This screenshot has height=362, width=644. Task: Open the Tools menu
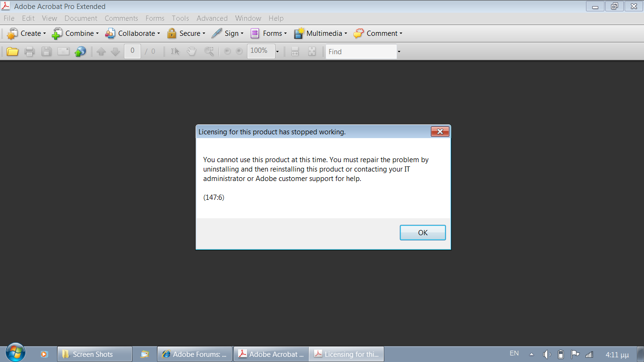181,18
